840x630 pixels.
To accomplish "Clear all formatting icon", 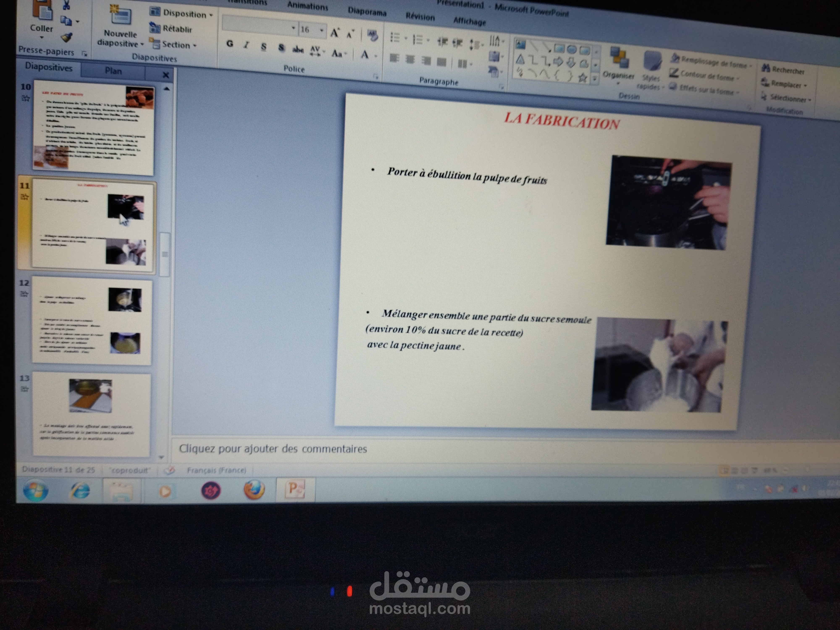I will (373, 36).
